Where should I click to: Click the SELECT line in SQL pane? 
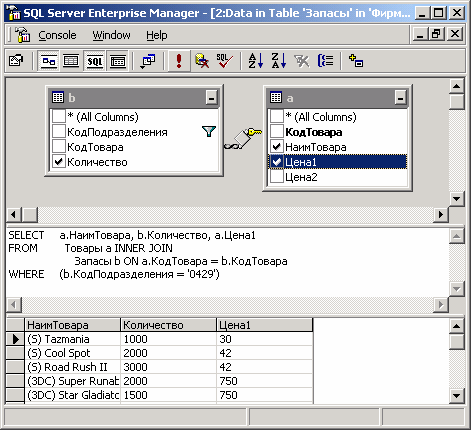tap(132, 235)
